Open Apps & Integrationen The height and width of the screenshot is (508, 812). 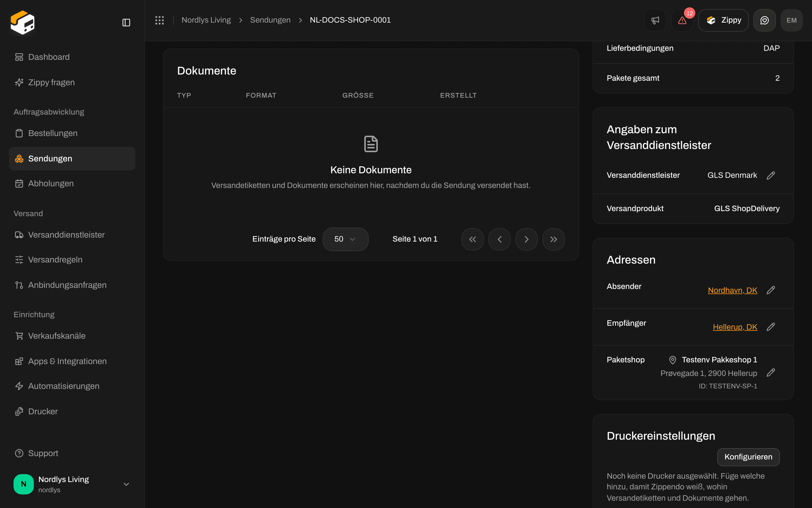[72, 361]
